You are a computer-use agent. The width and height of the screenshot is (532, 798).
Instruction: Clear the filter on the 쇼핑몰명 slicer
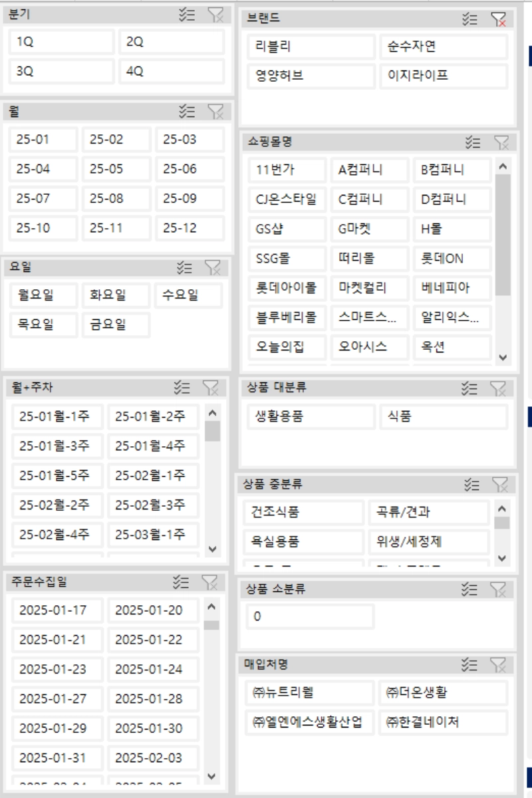coord(501,142)
